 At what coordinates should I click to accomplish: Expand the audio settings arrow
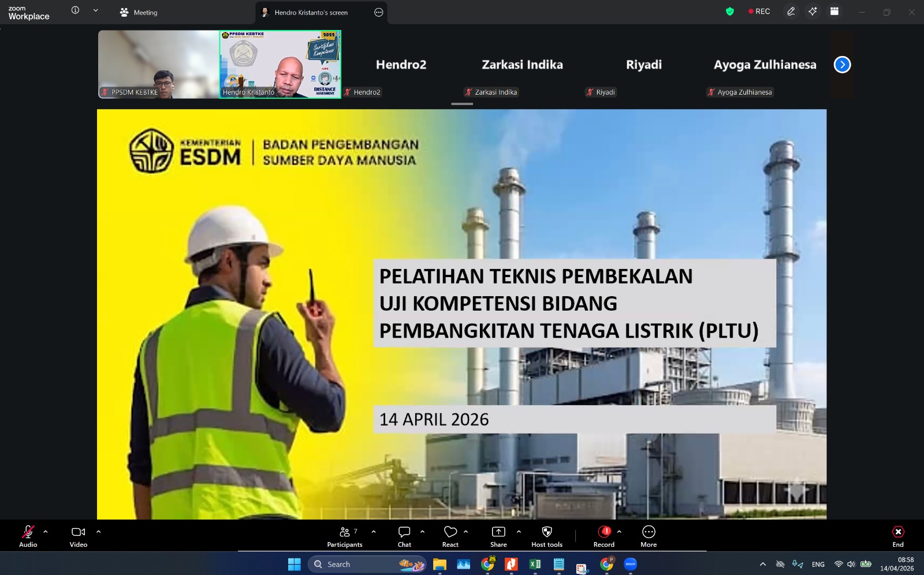pos(46,532)
